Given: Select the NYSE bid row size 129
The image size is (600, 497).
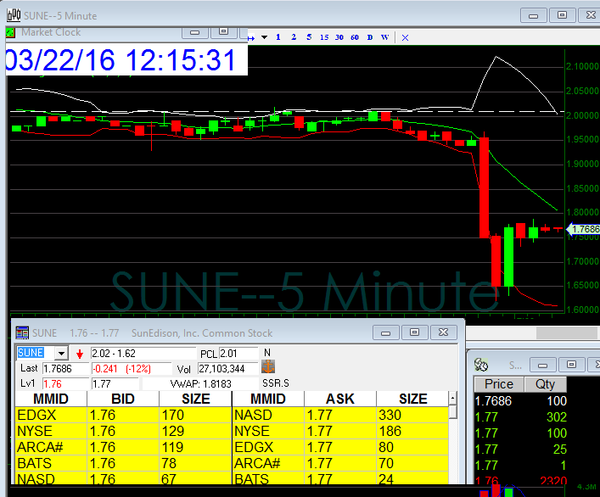Looking at the screenshot, I should [x=123, y=431].
